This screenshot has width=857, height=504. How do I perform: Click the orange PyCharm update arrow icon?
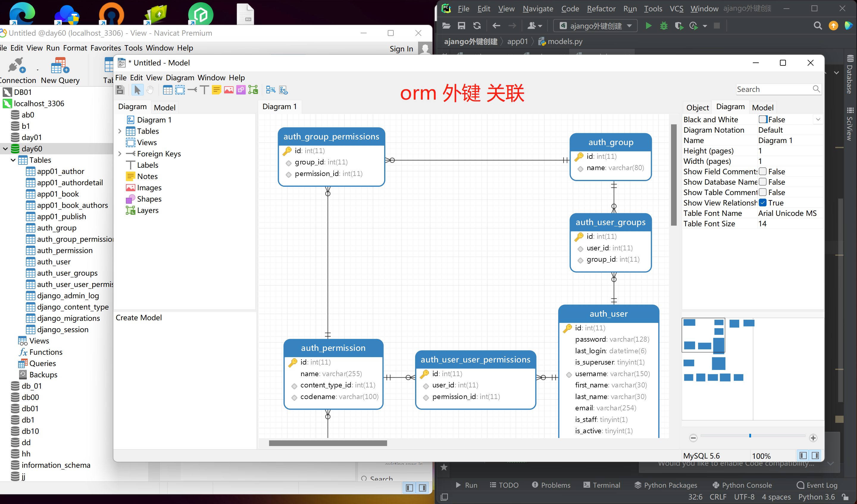(833, 26)
